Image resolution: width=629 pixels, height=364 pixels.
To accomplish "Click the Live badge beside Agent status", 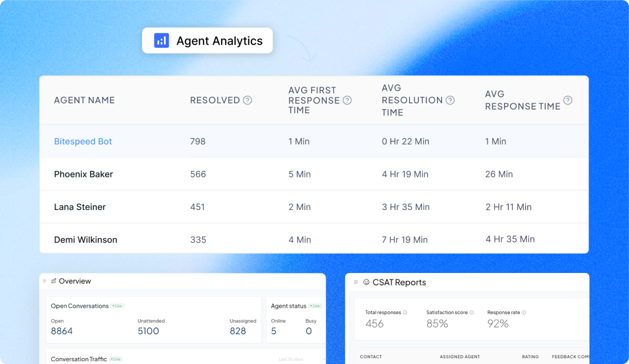I will tap(315, 306).
